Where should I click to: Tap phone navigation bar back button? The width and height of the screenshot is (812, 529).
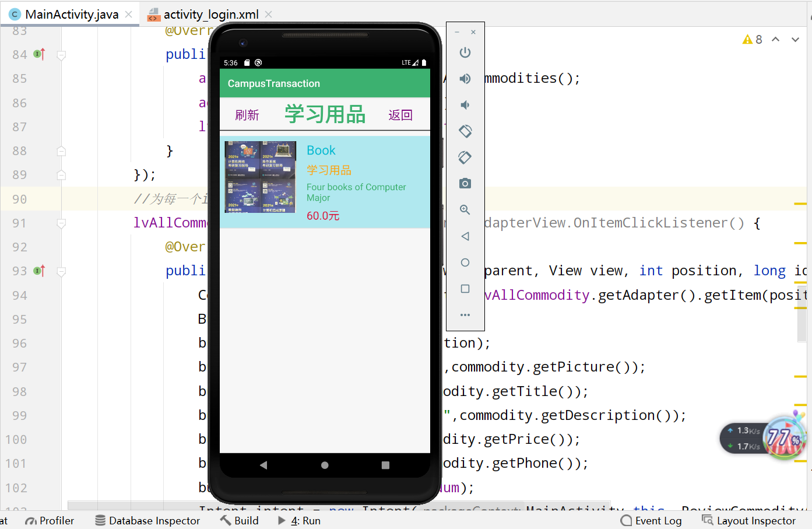pos(263,465)
